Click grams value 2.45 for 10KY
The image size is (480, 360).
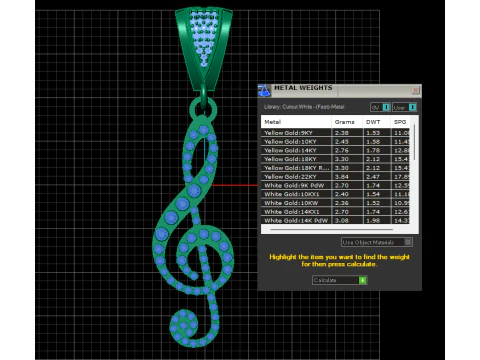point(341,141)
